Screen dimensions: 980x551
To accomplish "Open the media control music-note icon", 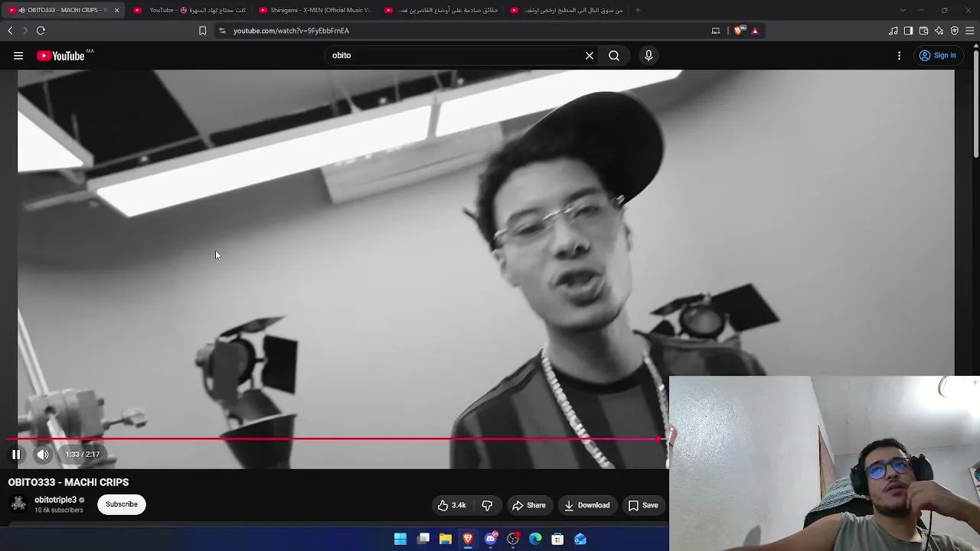I will pos(893,31).
